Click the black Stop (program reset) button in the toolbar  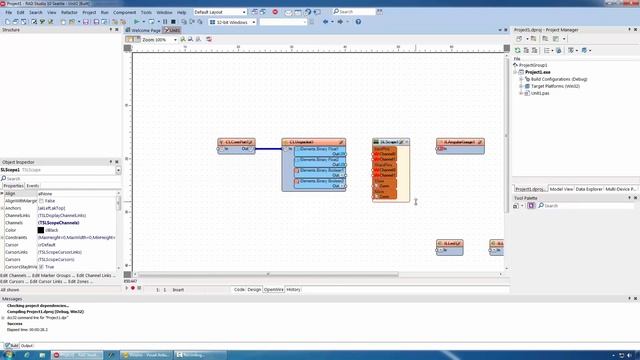pos(173,22)
